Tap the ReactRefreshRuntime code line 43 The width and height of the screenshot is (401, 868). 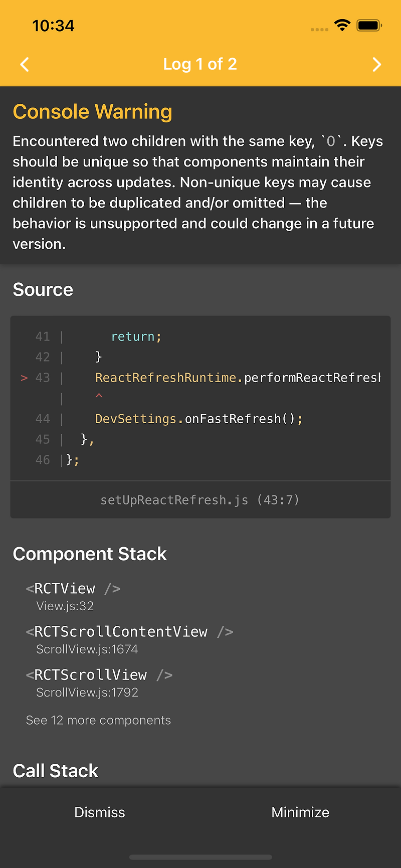click(x=238, y=378)
